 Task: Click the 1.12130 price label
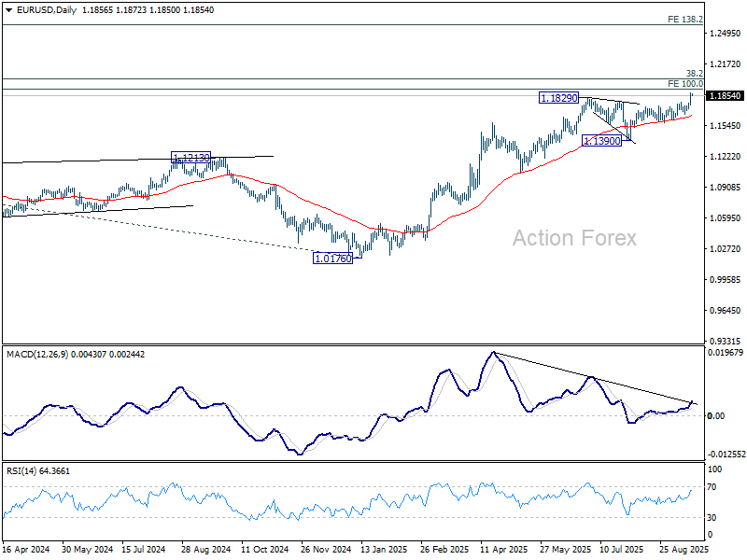click(x=191, y=158)
